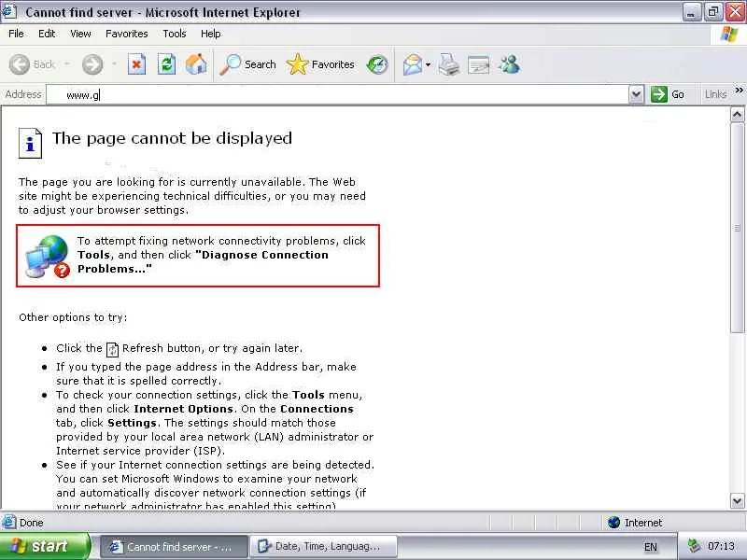Click the bold 'Settings' word
The width and height of the screenshot is (747, 560).
click(x=132, y=423)
